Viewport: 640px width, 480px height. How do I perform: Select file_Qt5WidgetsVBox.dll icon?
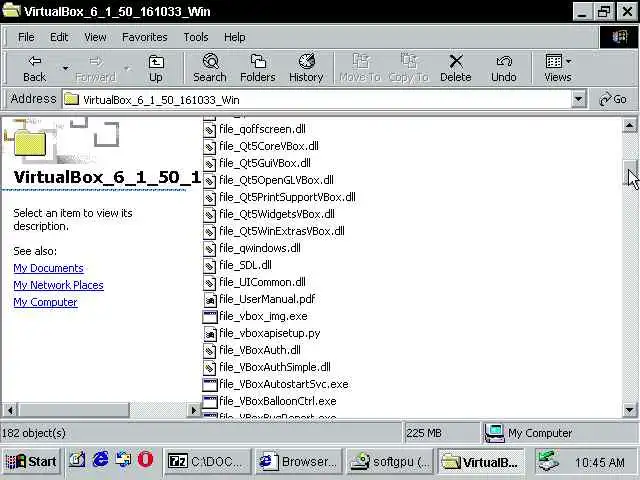coord(209,215)
